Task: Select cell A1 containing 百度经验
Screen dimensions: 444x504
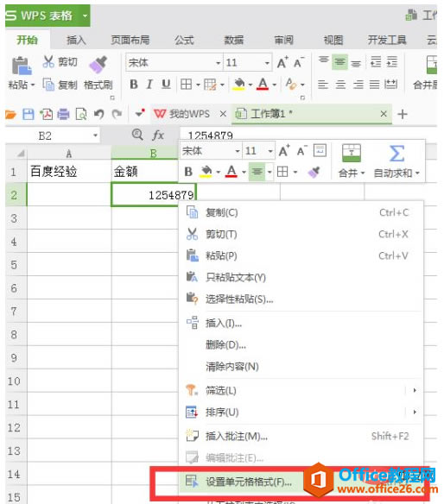Action: coord(69,172)
